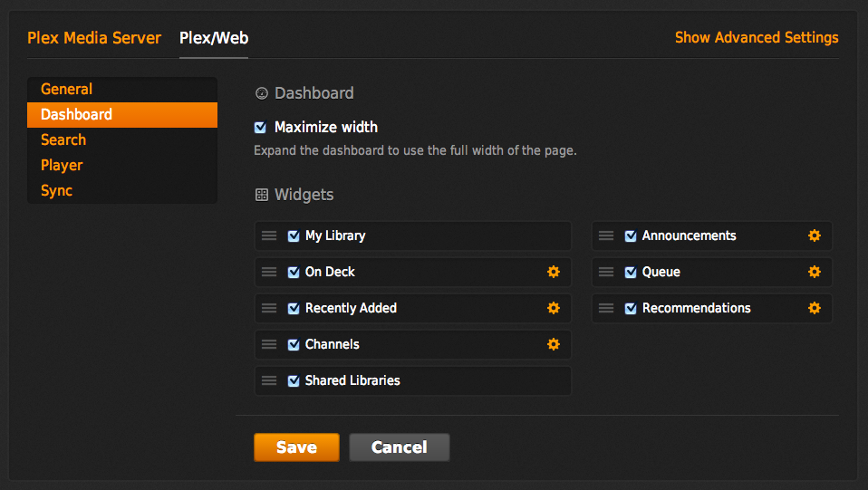Open Recommendations widget gear settings

815,308
